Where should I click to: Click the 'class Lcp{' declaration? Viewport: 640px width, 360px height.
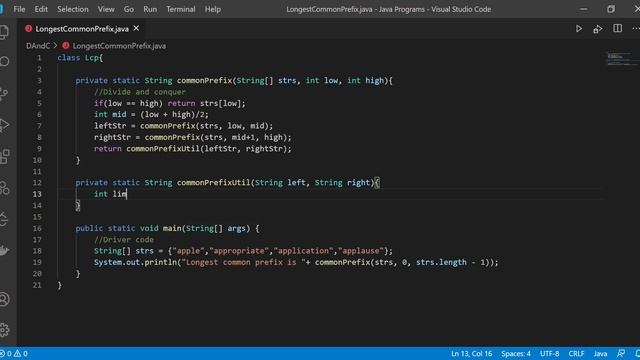click(x=80, y=58)
